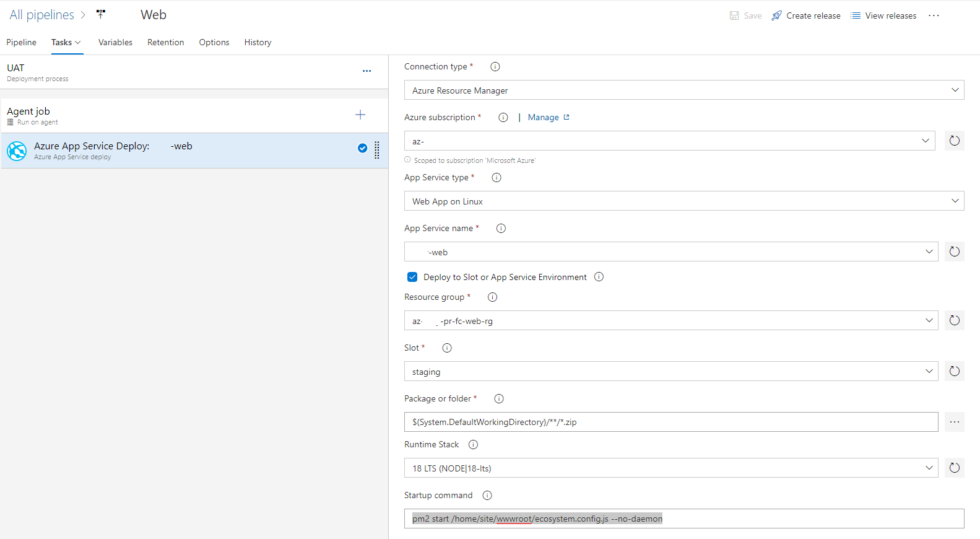
Task: Select the Azure App Service Deploy task row
Action: point(194,151)
